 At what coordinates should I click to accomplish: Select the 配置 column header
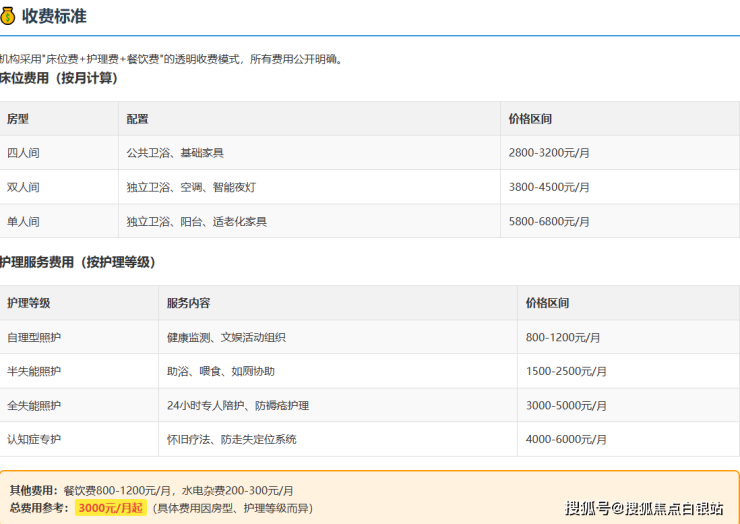tap(138, 119)
